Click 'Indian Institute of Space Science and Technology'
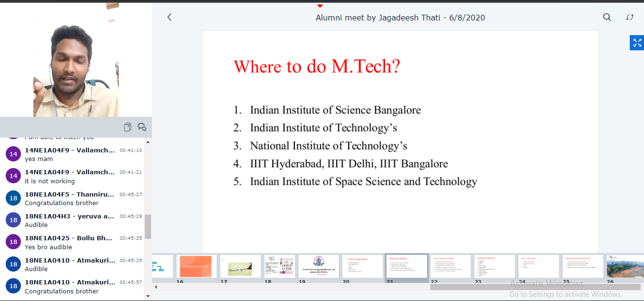The width and height of the screenshot is (644, 301). [x=364, y=181]
